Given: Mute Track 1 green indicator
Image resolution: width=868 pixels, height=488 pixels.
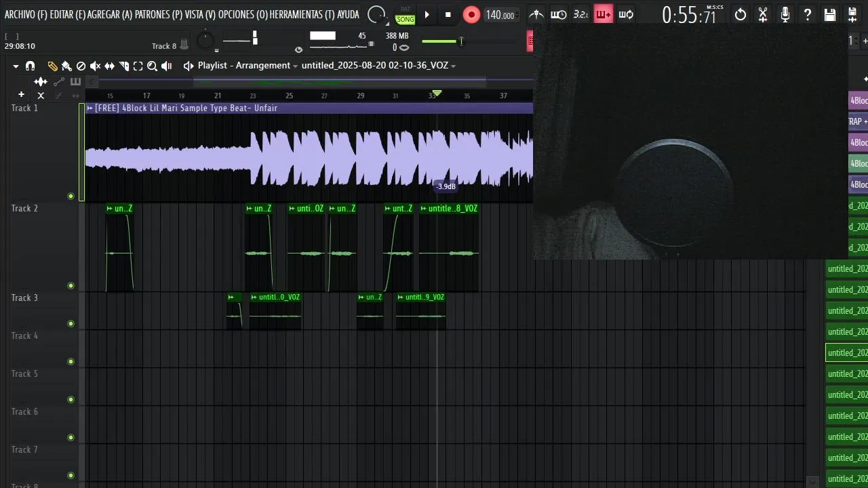Looking at the screenshot, I should click(x=71, y=197).
